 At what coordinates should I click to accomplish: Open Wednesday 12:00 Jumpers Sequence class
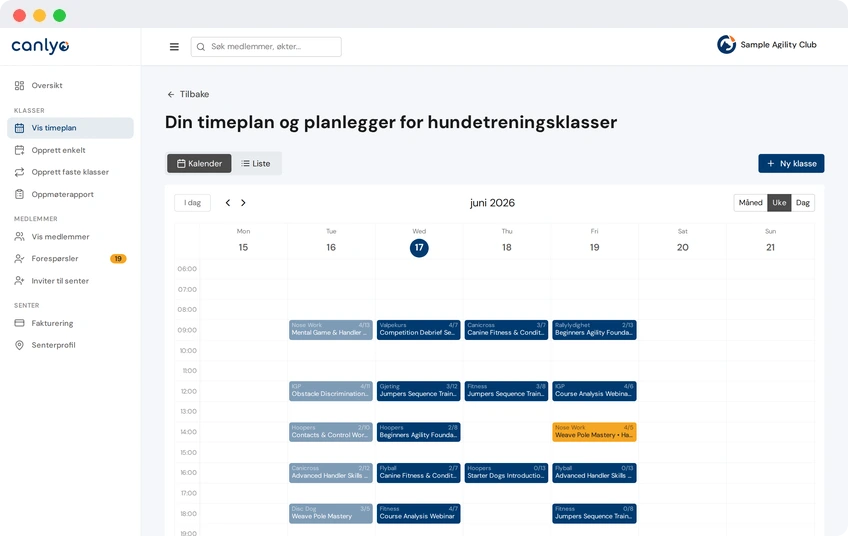click(x=419, y=391)
